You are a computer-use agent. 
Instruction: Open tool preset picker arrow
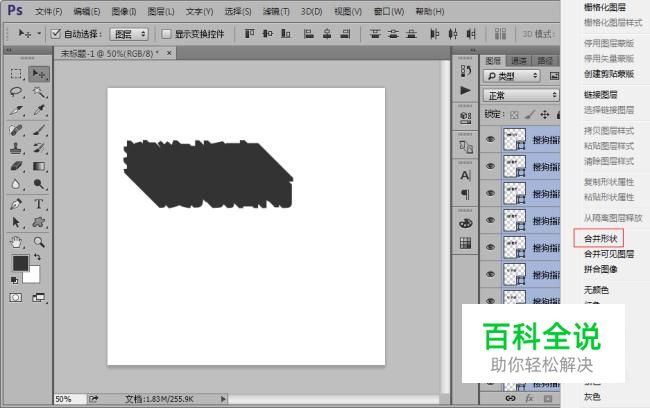click(x=39, y=34)
